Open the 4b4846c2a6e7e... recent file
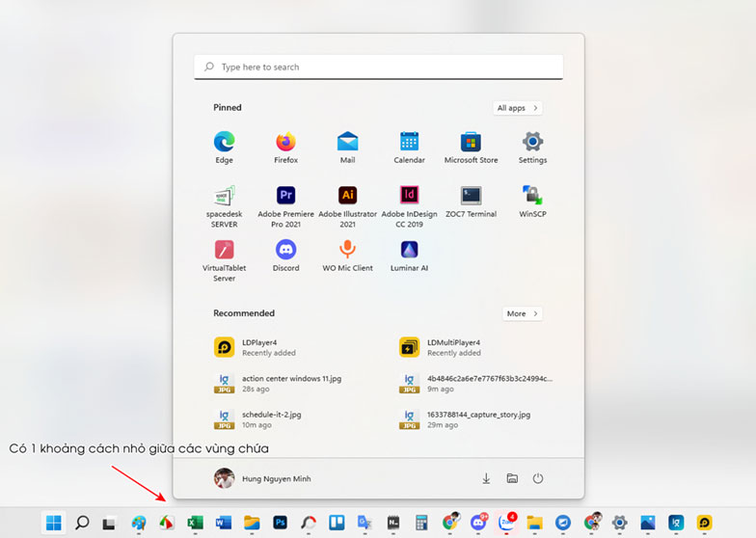This screenshot has height=538, width=756. (x=476, y=384)
